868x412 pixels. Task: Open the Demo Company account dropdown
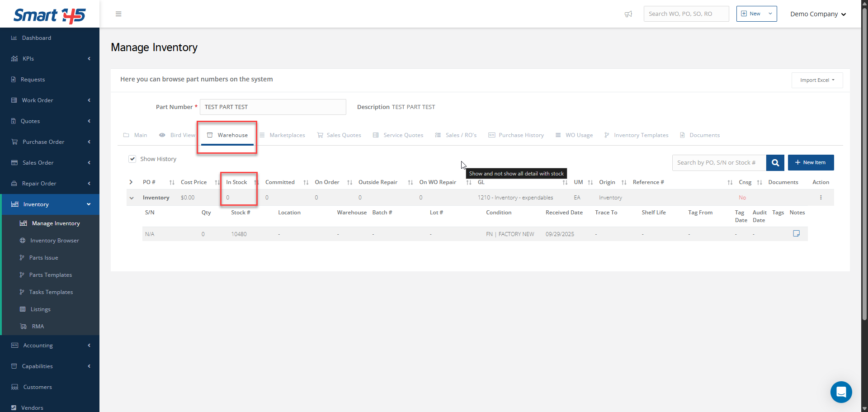click(817, 14)
